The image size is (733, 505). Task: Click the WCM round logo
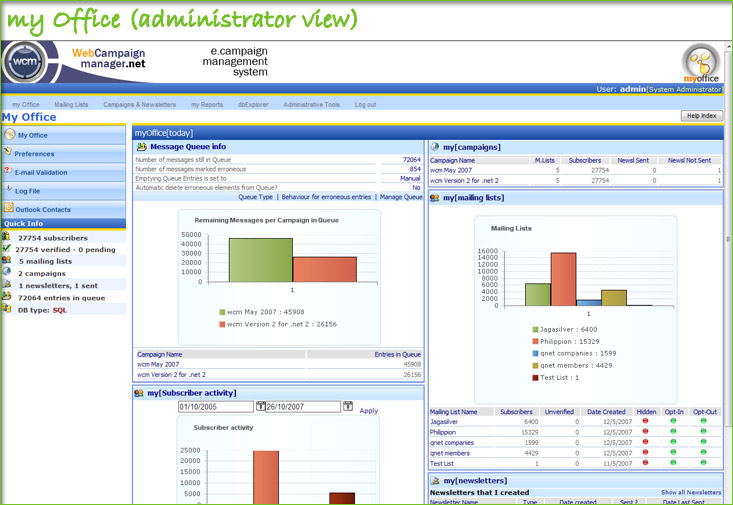(x=24, y=62)
